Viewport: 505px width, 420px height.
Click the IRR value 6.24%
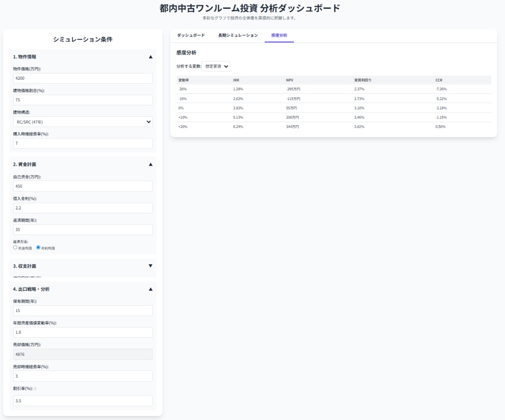tap(238, 127)
